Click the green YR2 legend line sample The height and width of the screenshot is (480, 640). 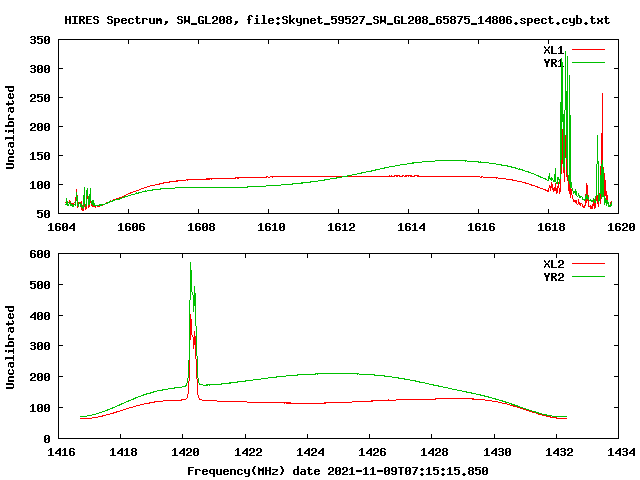[x=588, y=277]
